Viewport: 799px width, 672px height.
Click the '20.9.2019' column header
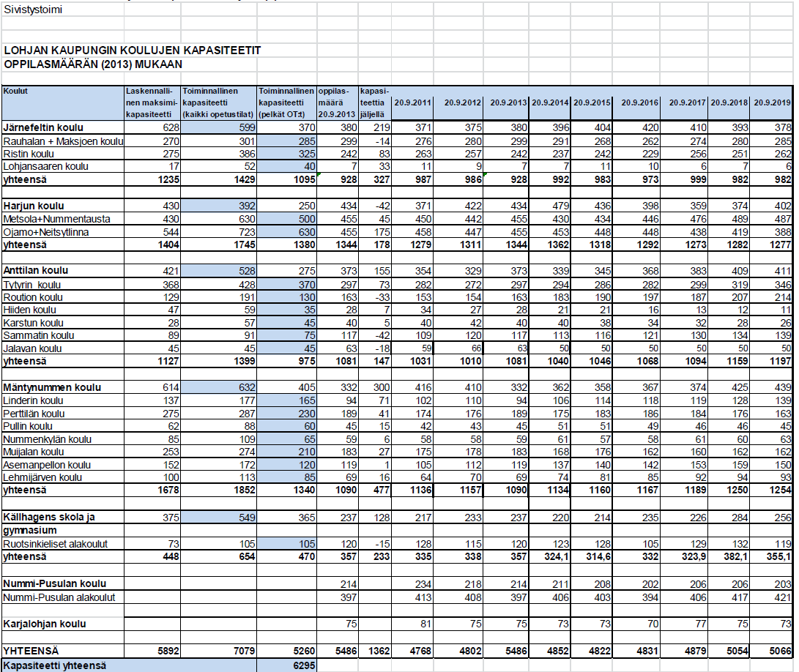point(772,102)
